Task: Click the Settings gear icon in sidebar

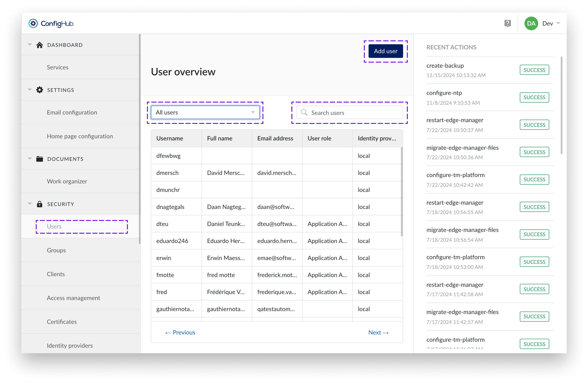Action: 40,90
